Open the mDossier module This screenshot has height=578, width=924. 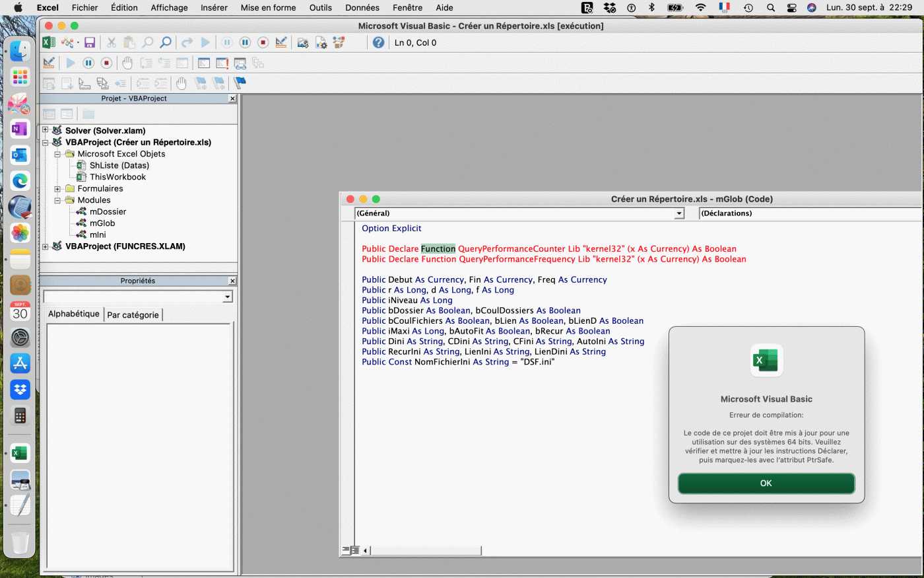coord(108,211)
